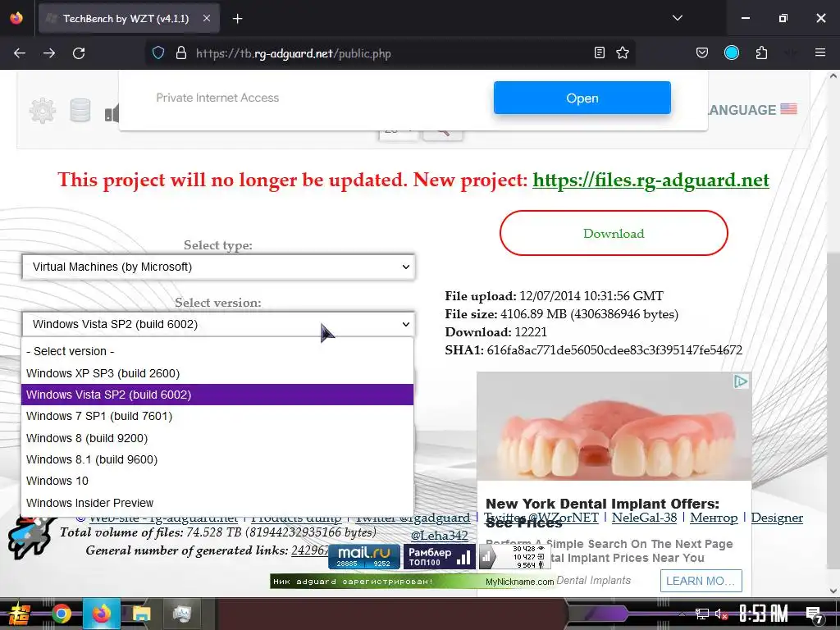This screenshot has height=630, width=840.
Task: Click the site security padlock icon
Action: coord(181,53)
